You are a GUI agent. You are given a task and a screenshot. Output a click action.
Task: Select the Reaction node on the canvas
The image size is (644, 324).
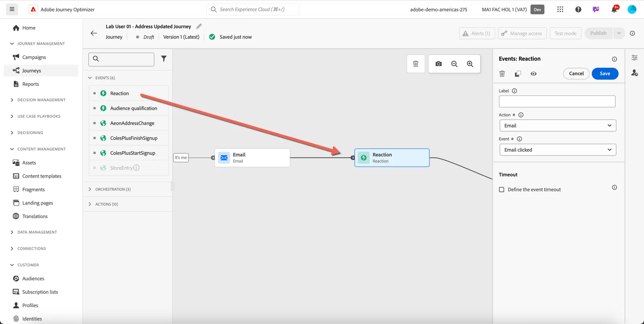tap(392, 158)
